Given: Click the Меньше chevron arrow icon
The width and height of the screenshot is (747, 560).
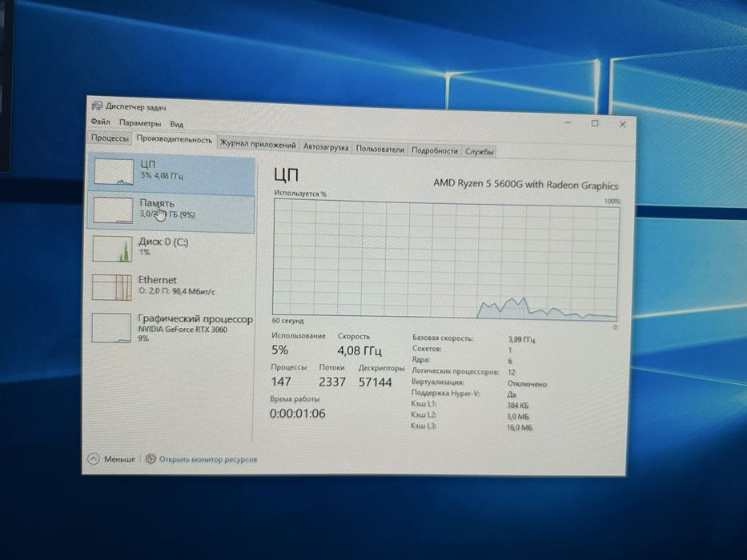Looking at the screenshot, I should pos(94,459).
